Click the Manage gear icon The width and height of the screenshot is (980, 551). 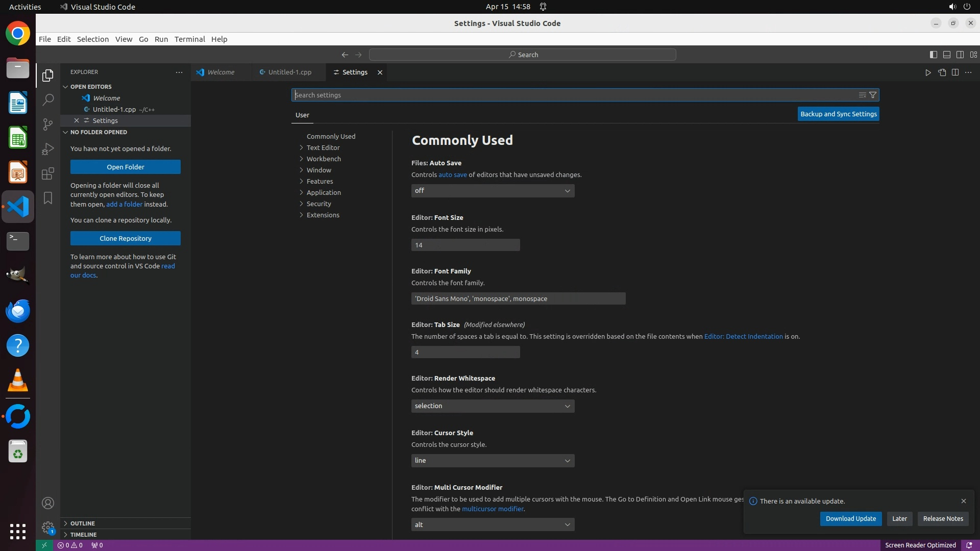(x=48, y=528)
